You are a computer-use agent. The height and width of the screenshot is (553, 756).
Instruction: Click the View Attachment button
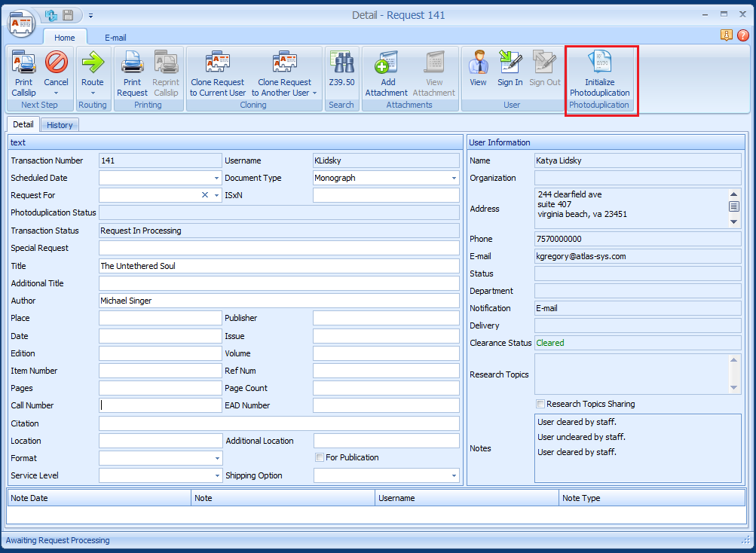[x=433, y=72]
